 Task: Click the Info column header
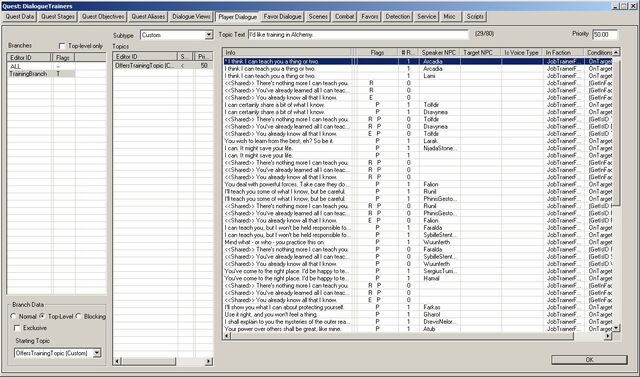click(288, 53)
